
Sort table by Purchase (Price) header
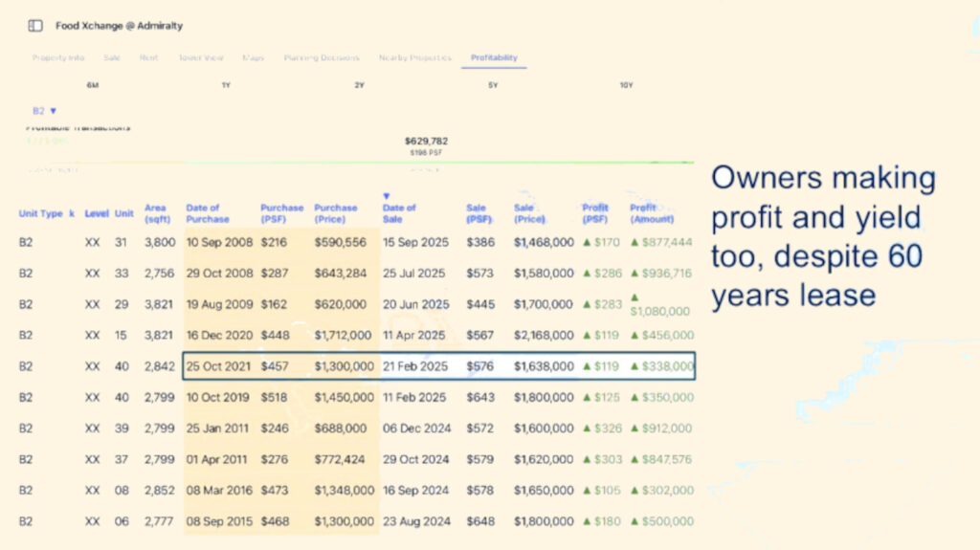pos(336,213)
